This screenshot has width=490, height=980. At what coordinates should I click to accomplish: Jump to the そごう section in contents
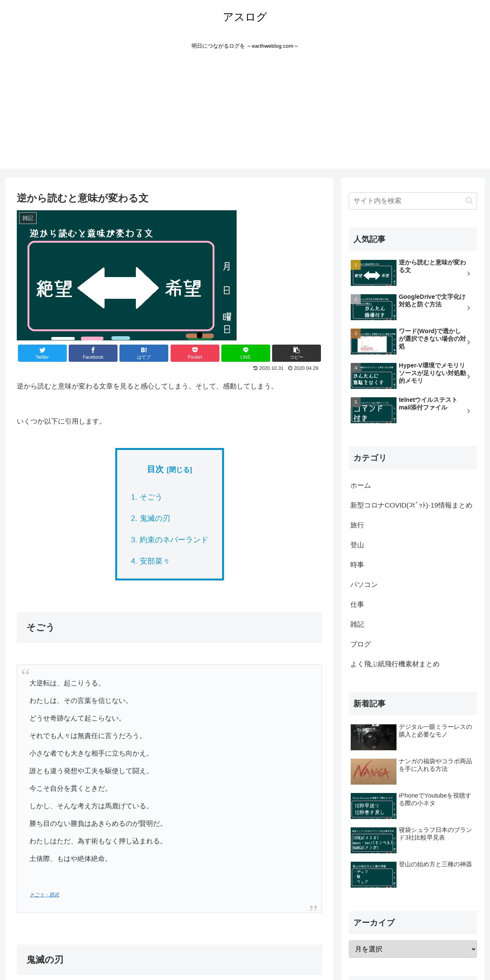(146, 497)
